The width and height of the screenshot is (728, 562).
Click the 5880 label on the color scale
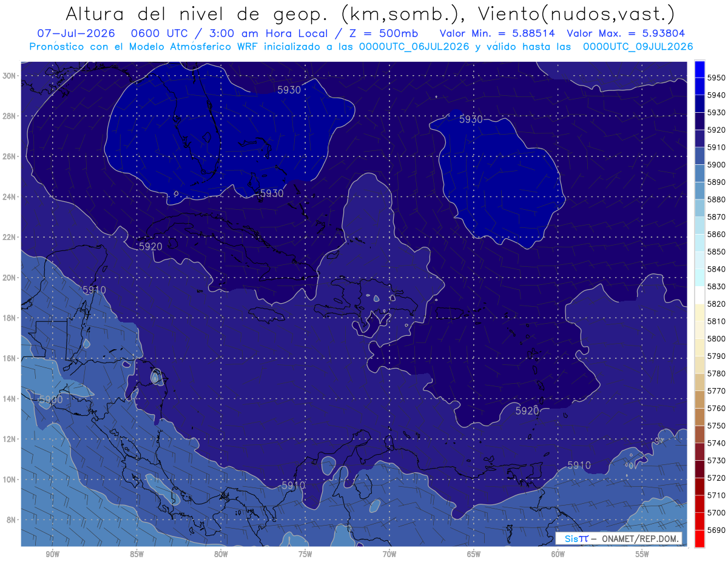[x=716, y=199]
